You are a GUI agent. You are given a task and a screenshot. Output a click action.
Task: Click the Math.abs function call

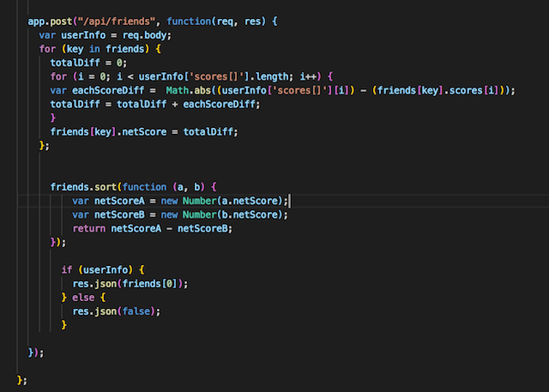189,91
